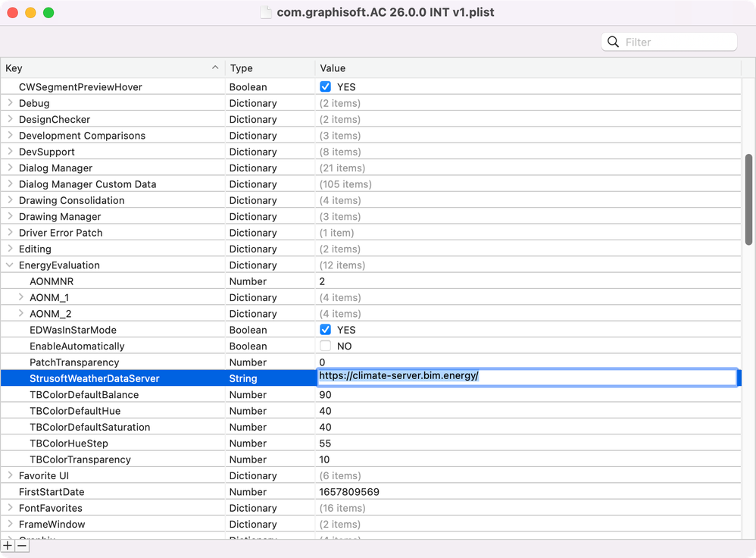Select the FirstStartDate row

(152, 491)
